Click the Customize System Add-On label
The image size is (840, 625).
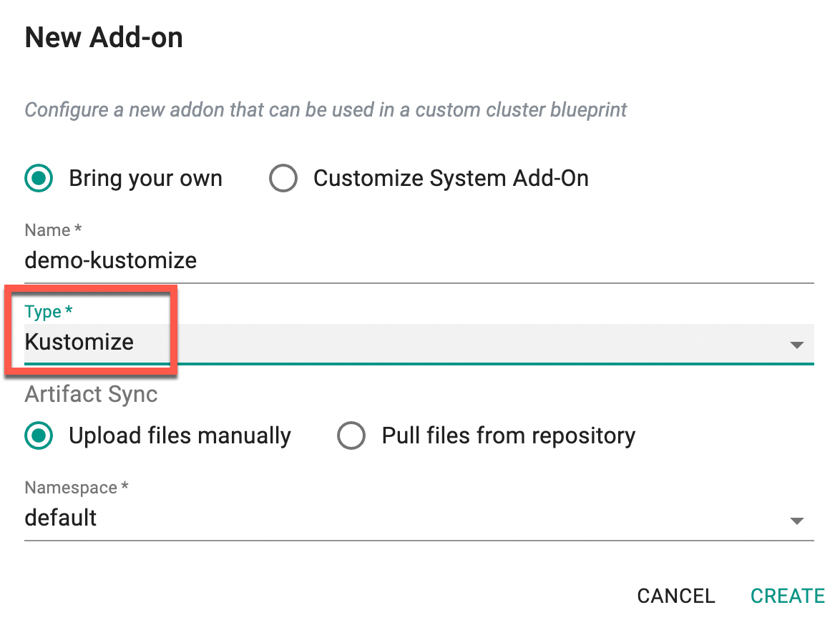(x=451, y=178)
